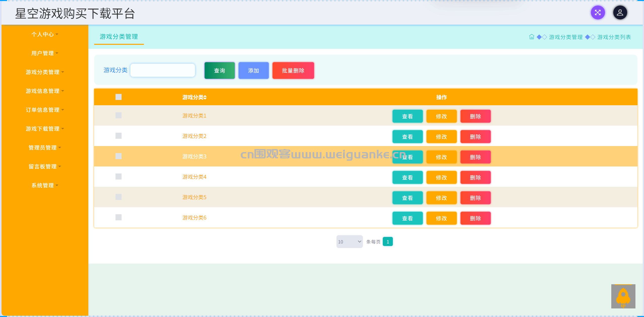View details of 游戏分类1 with 查看
644x317 pixels.
pos(407,116)
